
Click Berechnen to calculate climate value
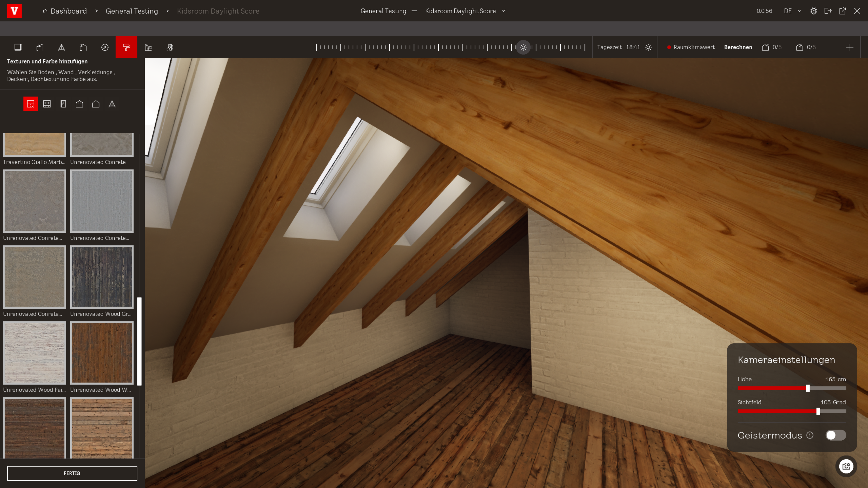(x=738, y=47)
